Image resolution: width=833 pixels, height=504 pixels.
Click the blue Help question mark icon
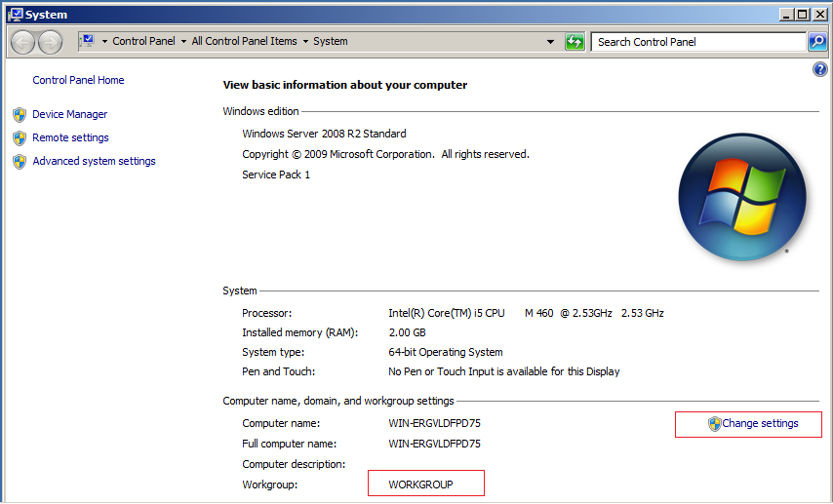[819, 70]
